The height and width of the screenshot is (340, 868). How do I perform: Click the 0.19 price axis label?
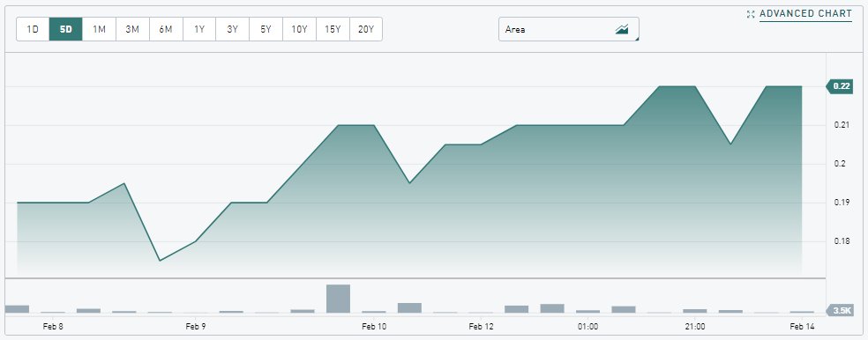click(x=841, y=203)
